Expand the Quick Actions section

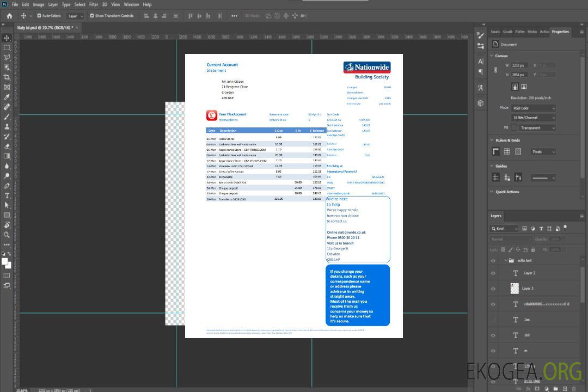click(492, 192)
